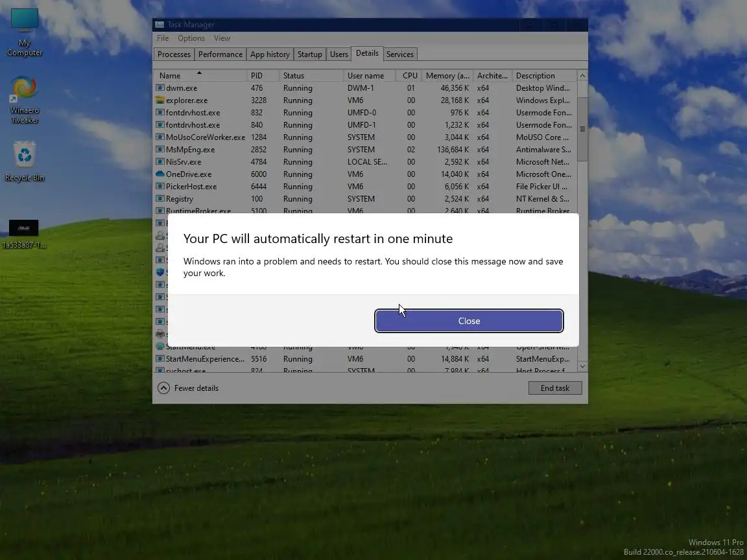Click Antimalware S... description cell
Viewport: 747px width, 560px height.
pos(543,150)
